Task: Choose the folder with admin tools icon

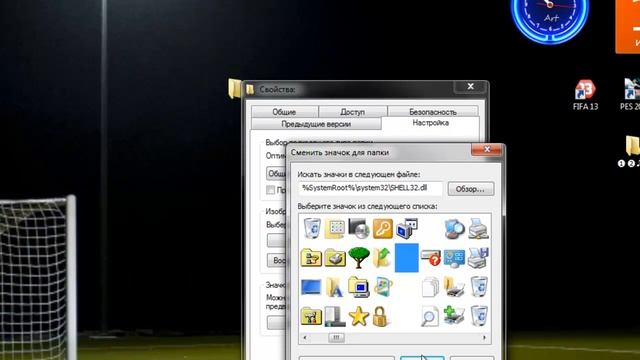Action: point(311,316)
